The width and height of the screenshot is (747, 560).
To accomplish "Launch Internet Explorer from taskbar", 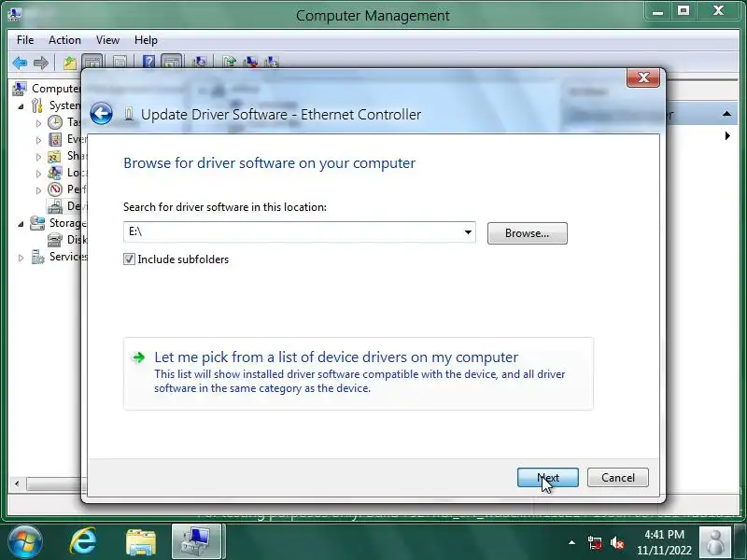I will (x=83, y=541).
